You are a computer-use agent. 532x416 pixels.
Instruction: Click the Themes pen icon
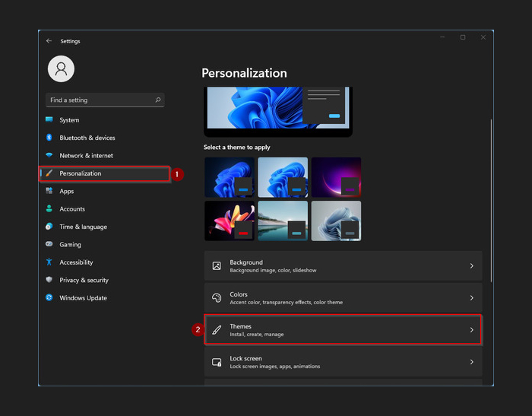217,330
